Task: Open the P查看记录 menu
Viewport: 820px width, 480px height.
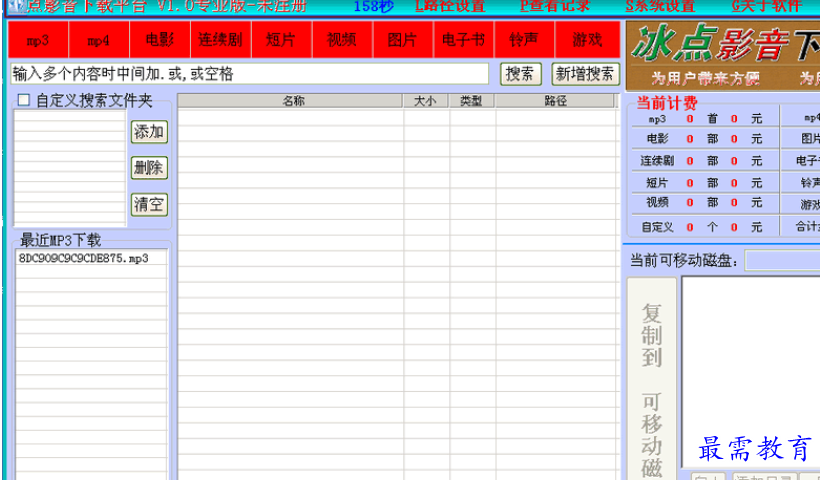Action: [555, 6]
